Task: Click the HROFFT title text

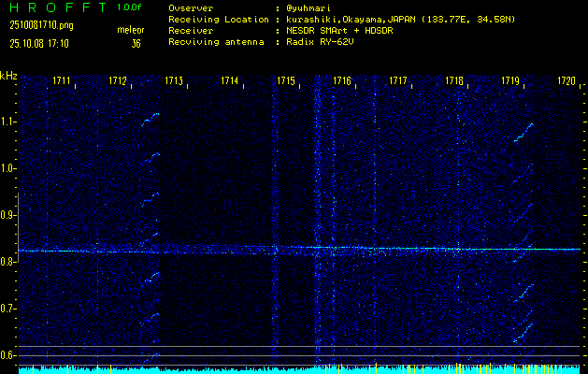Action: (58, 7)
